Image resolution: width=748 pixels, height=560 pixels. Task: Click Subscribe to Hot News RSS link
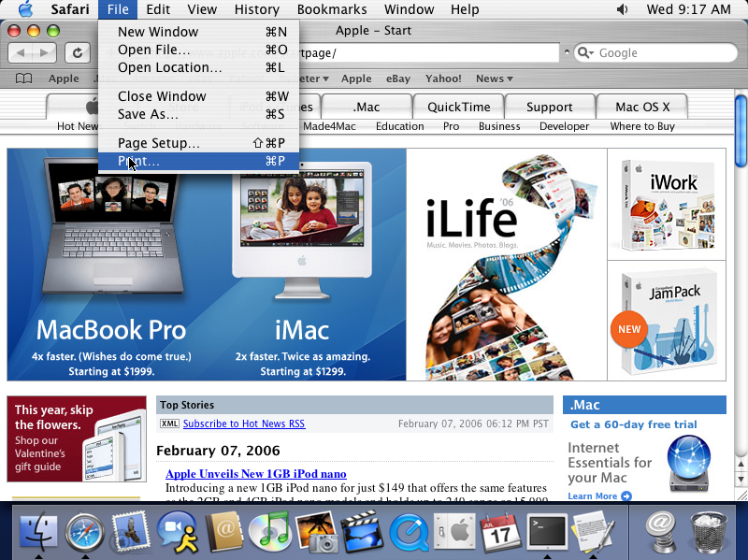[x=244, y=424]
